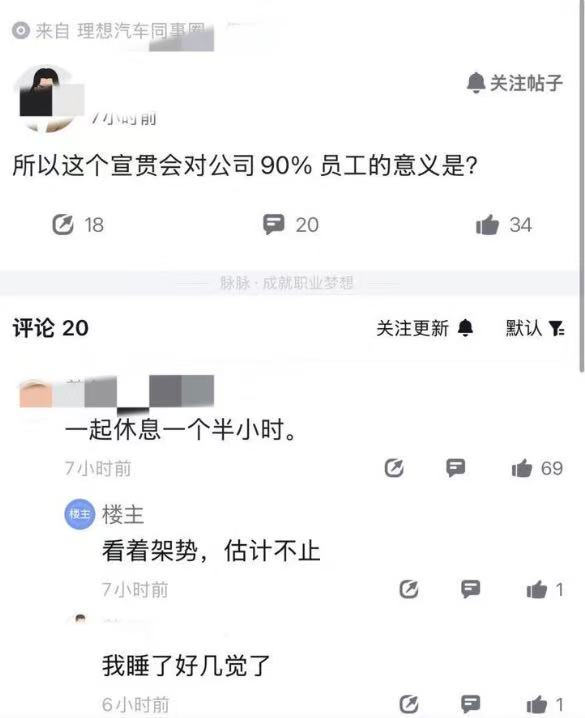View the post author's avatar profile

click(x=47, y=98)
